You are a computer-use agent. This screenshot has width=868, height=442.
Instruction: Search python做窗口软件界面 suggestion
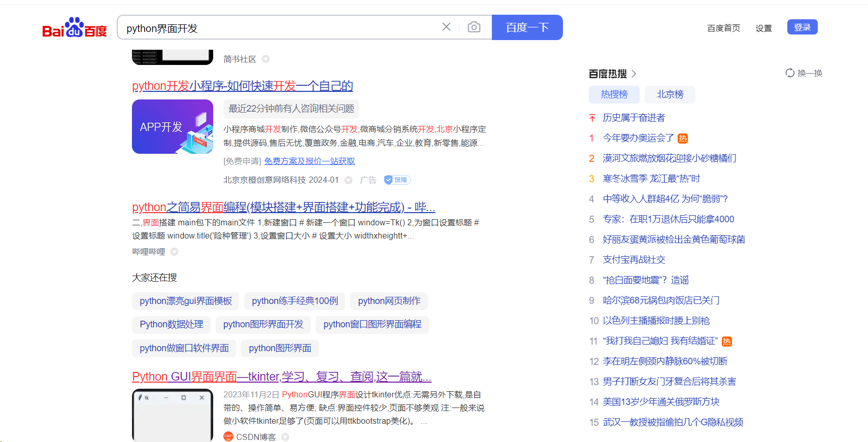(184, 348)
